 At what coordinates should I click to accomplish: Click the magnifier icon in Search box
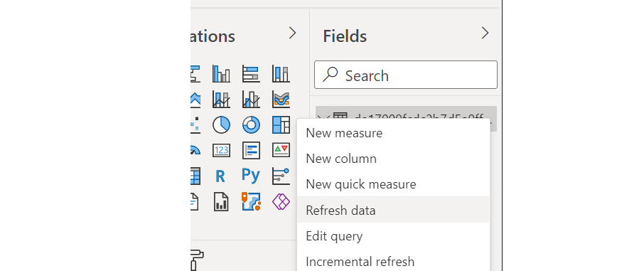point(331,75)
